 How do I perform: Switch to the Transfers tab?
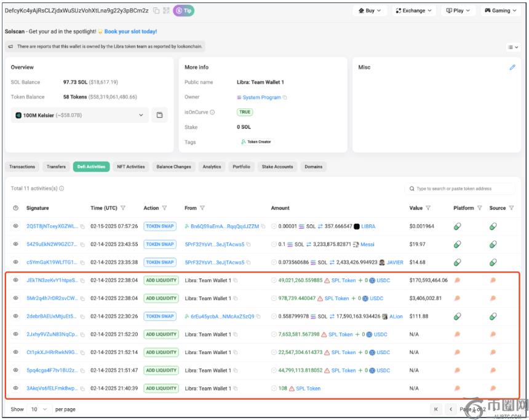click(x=56, y=167)
